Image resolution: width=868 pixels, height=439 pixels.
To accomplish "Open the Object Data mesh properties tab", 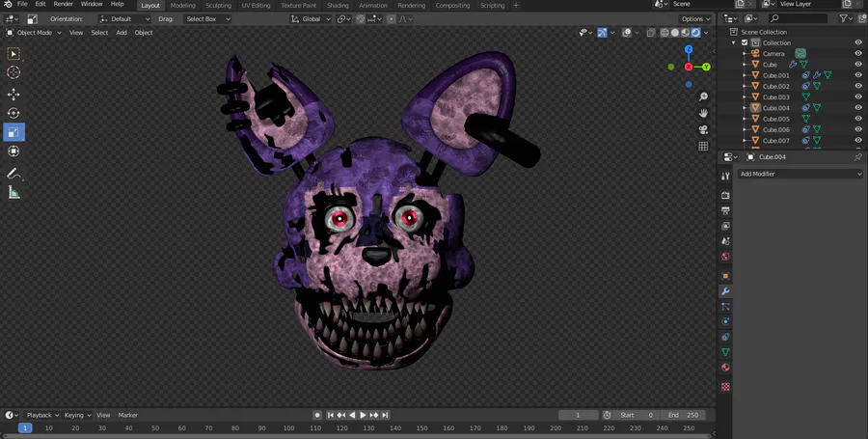I will (725, 352).
